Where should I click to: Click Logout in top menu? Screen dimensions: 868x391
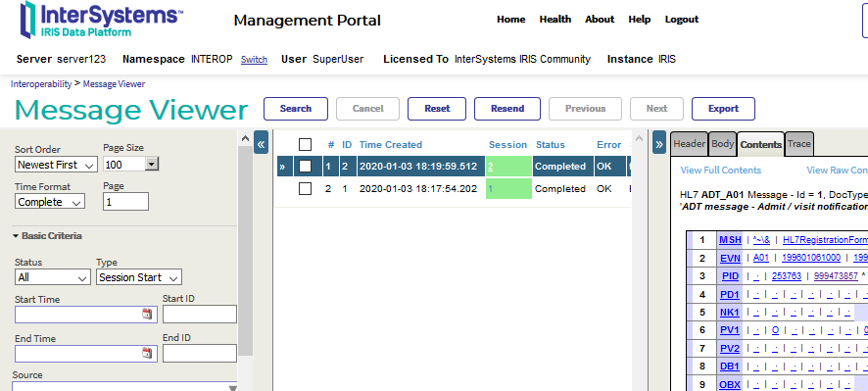[682, 20]
